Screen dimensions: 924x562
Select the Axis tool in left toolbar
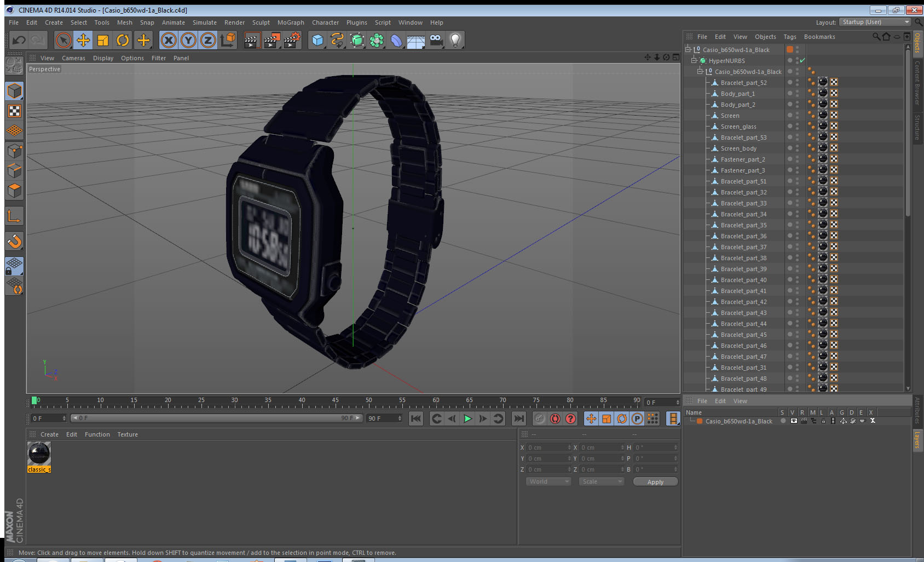[x=14, y=216]
